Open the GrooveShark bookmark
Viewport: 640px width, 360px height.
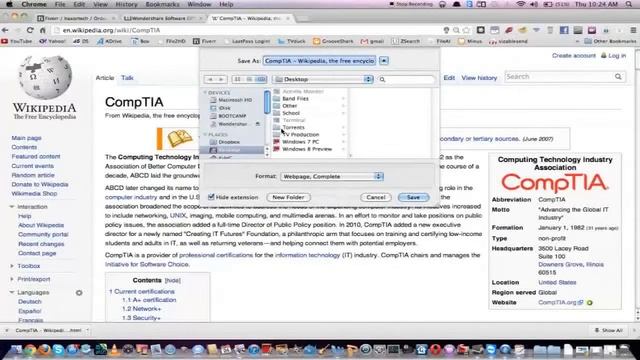[x=333, y=41]
